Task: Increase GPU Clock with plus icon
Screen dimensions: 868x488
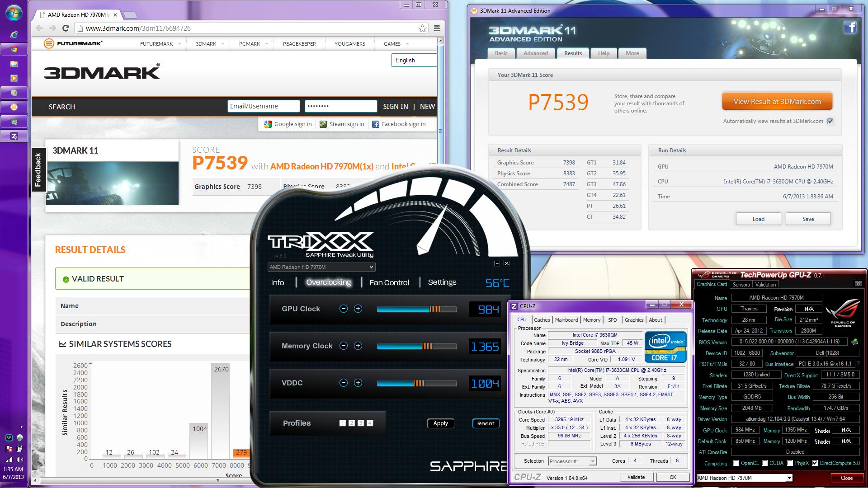Action: pos(358,309)
